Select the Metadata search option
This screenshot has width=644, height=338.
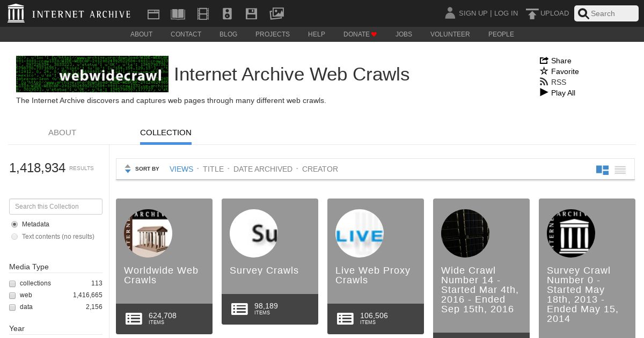click(x=14, y=224)
